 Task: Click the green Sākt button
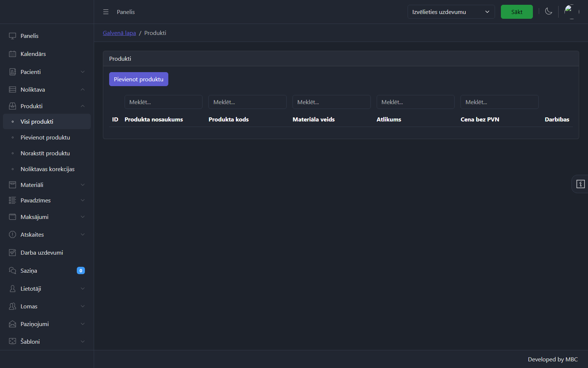point(517,12)
